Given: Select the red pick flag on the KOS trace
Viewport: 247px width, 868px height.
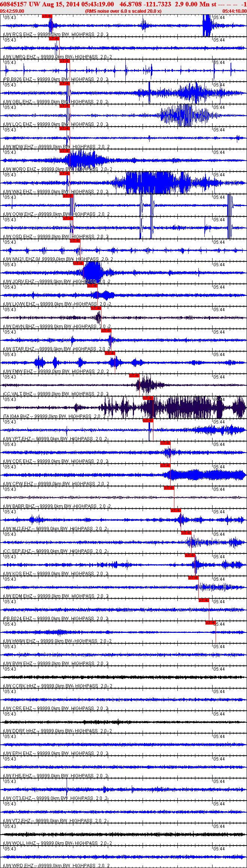Looking at the screenshot, I should [x=190, y=555].
